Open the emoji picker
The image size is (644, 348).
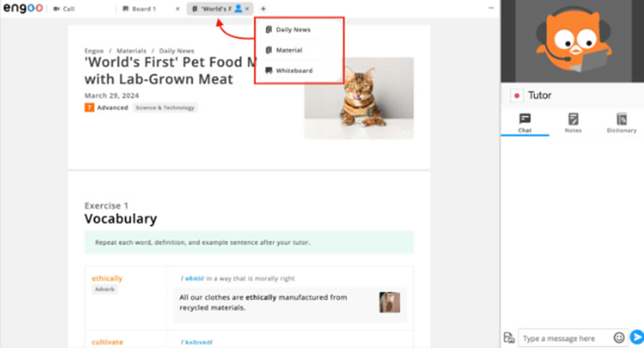pyautogui.click(x=619, y=338)
